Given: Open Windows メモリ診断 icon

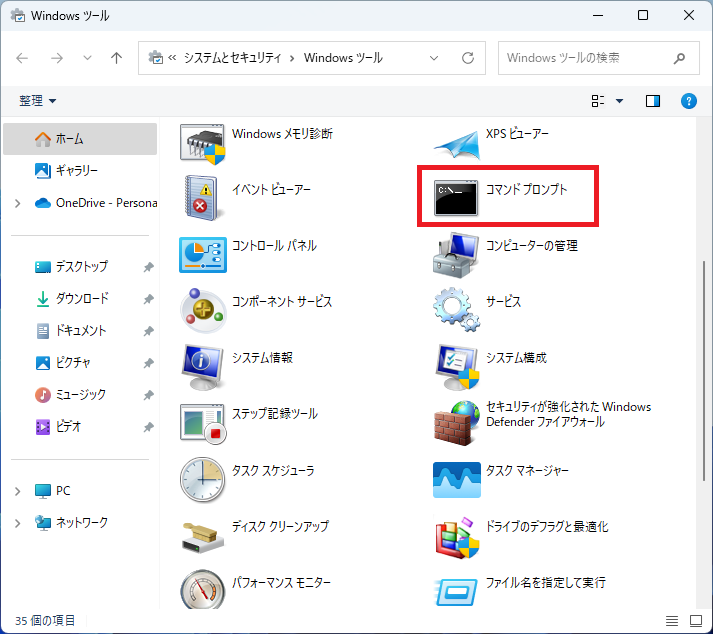Looking at the screenshot, I should 202,144.
